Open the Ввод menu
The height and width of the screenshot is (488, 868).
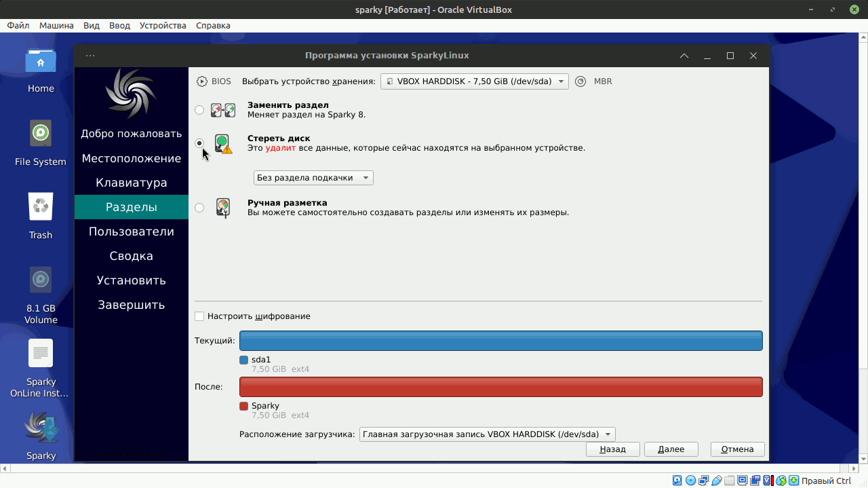[119, 26]
